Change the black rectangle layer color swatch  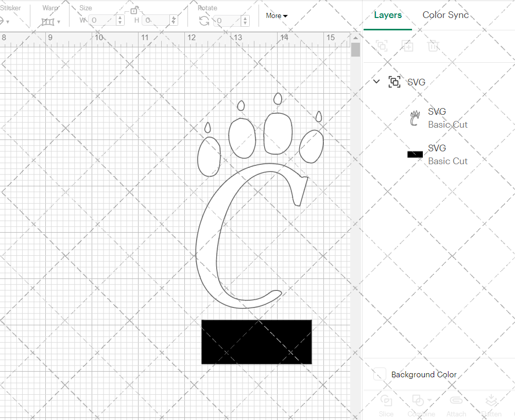415,154
